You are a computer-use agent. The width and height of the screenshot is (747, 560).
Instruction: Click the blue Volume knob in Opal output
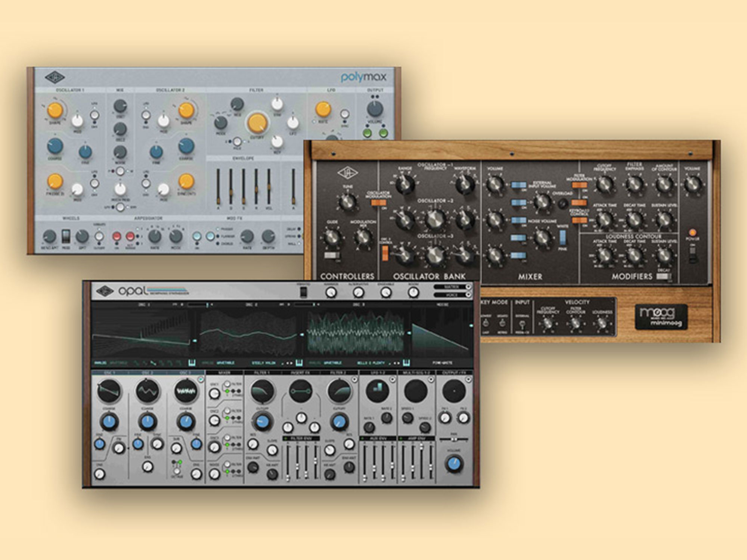pyautogui.click(x=454, y=464)
